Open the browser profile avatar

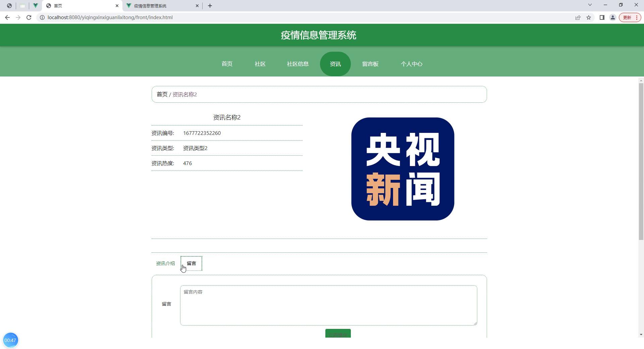[x=613, y=17]
